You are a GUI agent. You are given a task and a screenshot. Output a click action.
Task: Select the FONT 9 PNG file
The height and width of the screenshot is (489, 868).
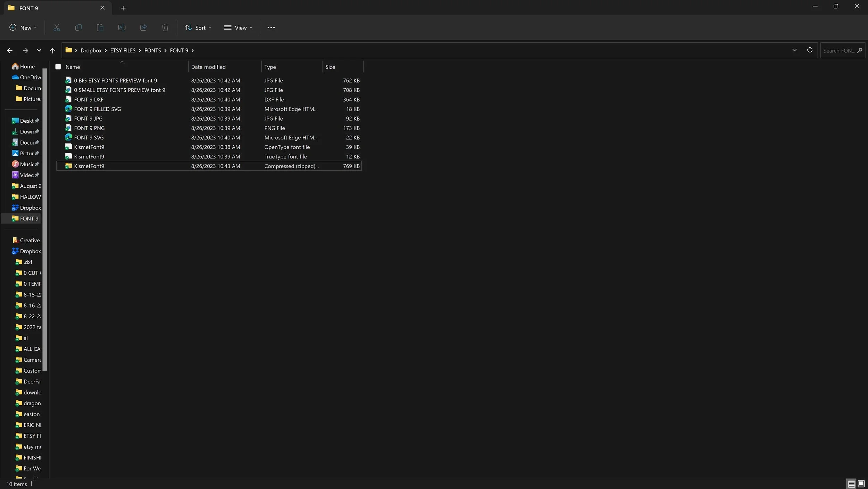click(x=209, y=128)
